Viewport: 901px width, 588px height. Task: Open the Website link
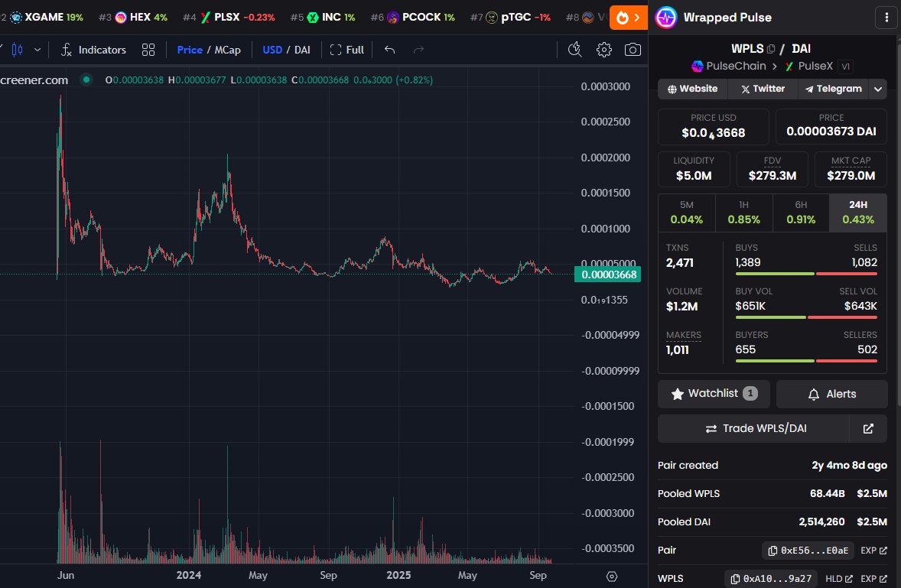click(x=692, y=89)
